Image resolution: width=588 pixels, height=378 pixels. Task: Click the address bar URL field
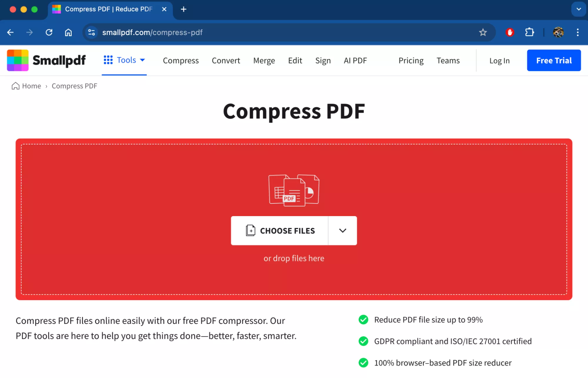tap(265, 32)
